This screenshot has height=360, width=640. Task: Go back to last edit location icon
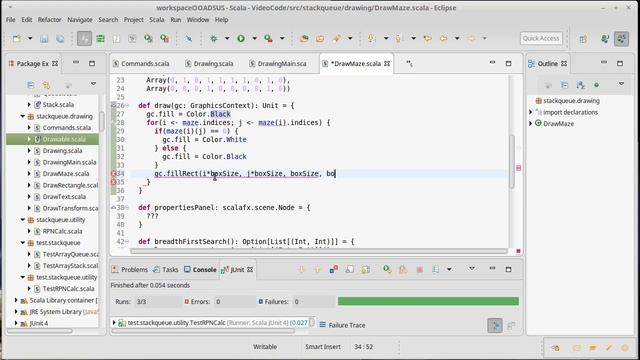point(427,38)
